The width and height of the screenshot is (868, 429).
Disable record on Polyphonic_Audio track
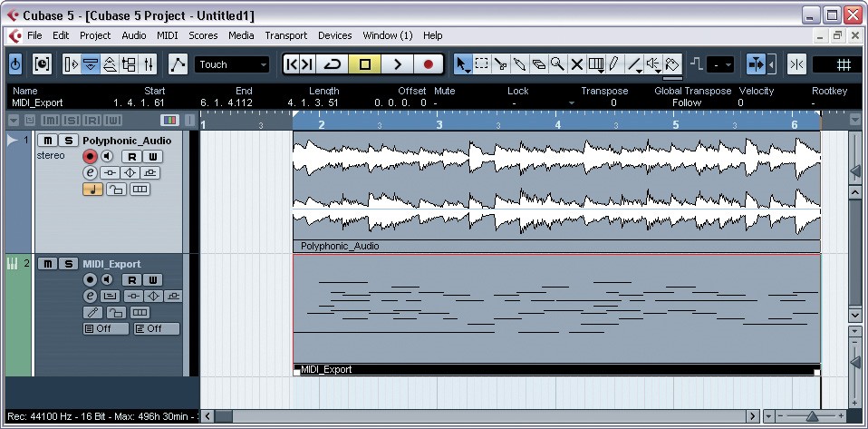coord(90,156)
